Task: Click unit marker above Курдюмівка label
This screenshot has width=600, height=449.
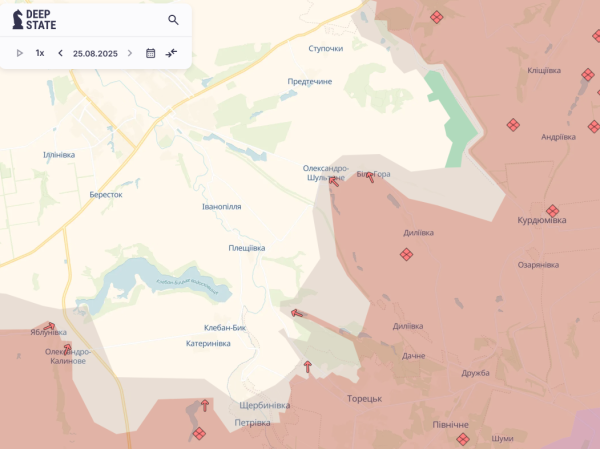Action: (x=553, y=211)
